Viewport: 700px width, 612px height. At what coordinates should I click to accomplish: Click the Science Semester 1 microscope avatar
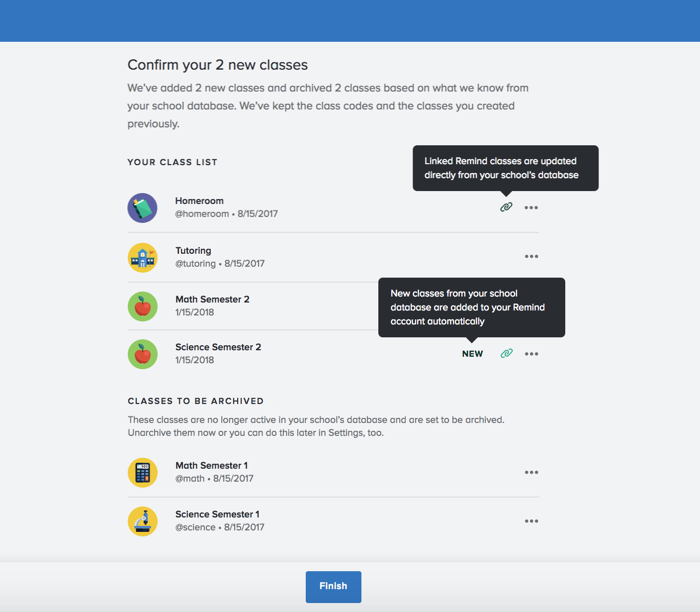tap(143, 521)
